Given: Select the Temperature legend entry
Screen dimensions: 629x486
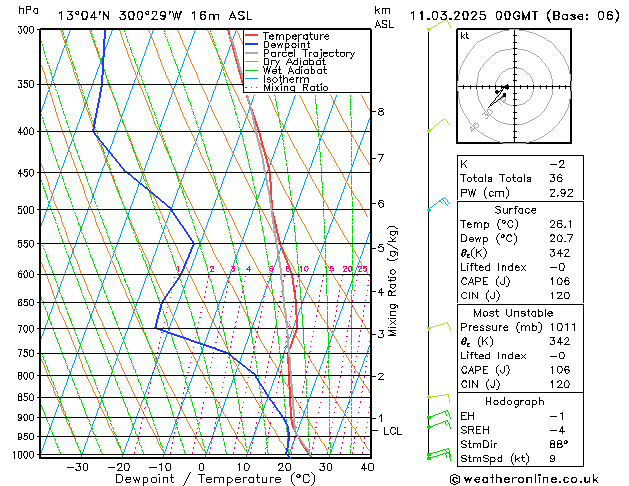Looking at the screenshot, I should click(296, 36).
